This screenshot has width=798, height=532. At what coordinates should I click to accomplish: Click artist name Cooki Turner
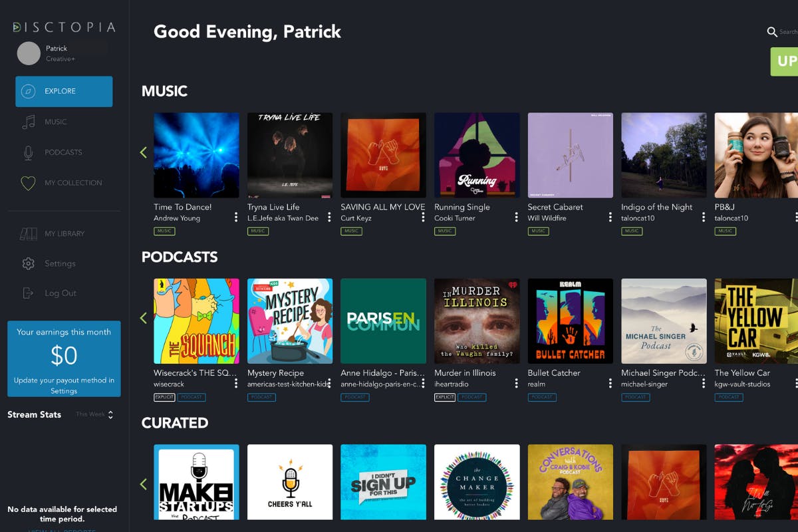pos(456,218)
